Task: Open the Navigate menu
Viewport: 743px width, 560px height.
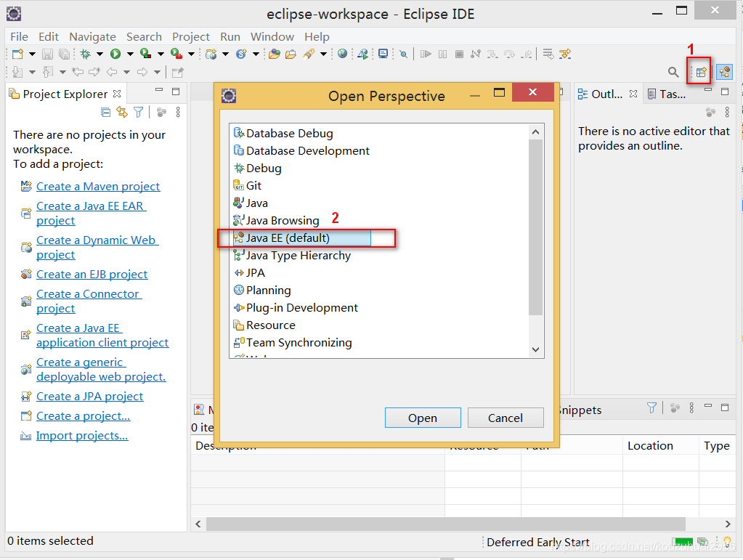Action: [x=92, y=37]
